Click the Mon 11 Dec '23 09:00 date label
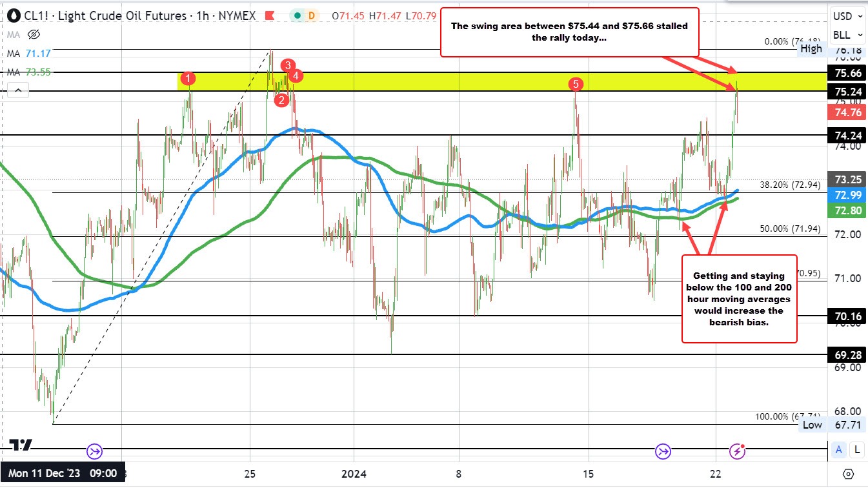868x488 pixels. 63,473
